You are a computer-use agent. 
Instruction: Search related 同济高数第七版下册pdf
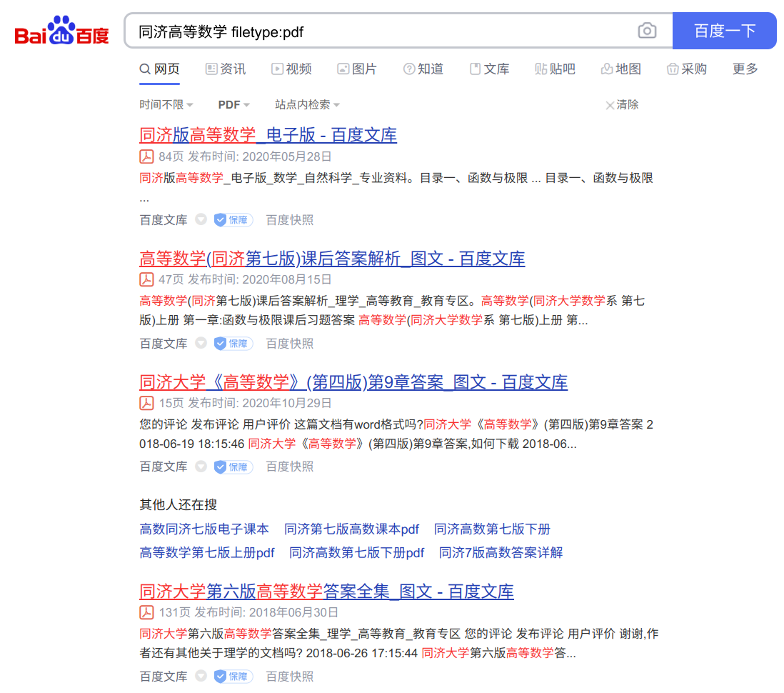click(x=356, y=552)
